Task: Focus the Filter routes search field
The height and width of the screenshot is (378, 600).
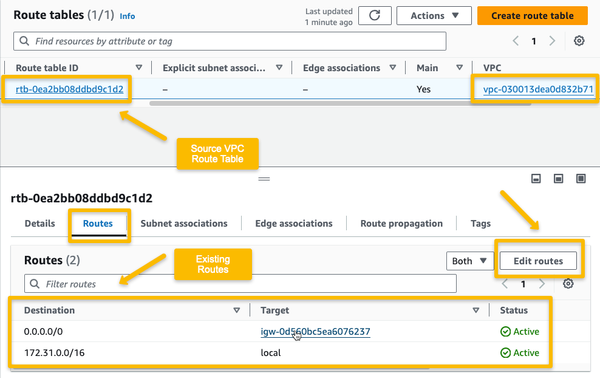Action: click(240, 284)
